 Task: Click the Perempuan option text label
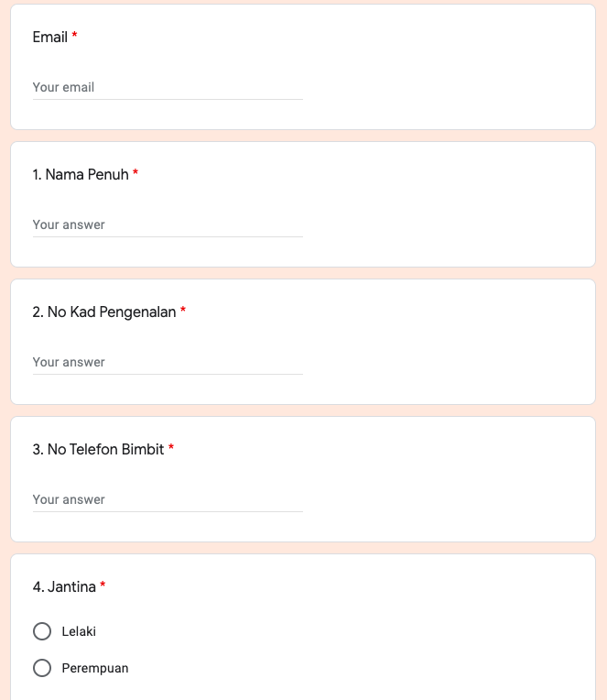click(x=95, y=668)
